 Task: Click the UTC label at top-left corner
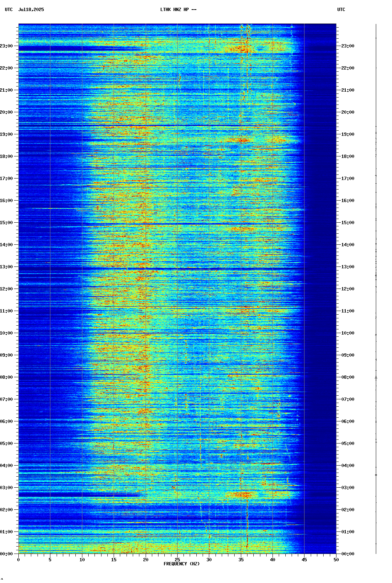9,10
